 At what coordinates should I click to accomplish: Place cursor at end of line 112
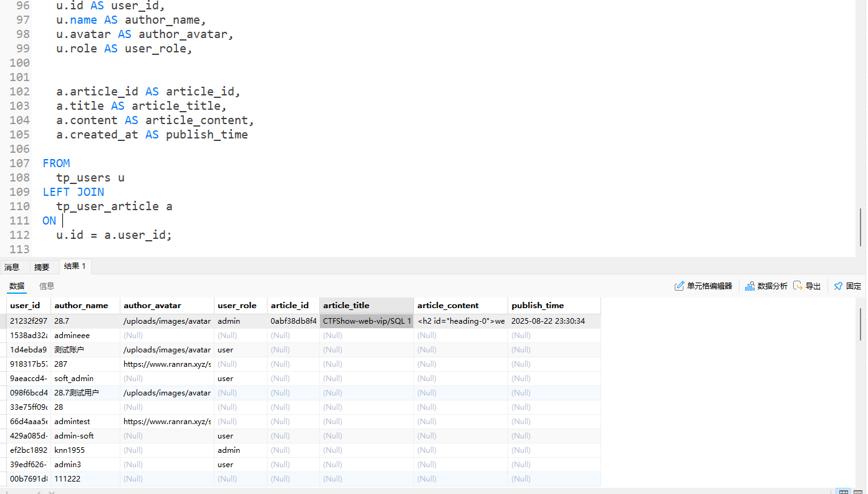coord(173,235)
